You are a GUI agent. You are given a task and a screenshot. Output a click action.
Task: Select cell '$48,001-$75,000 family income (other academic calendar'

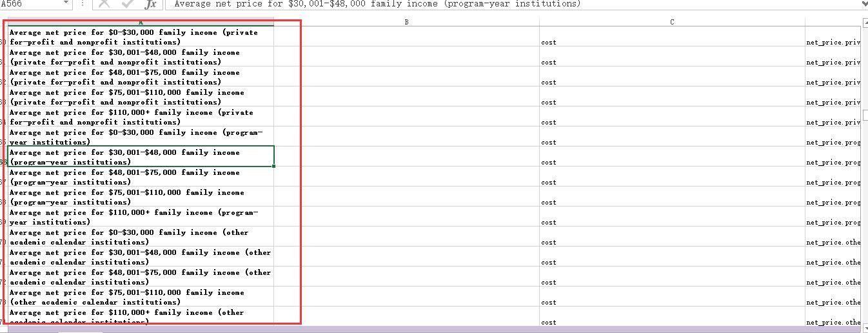(141, 277)
